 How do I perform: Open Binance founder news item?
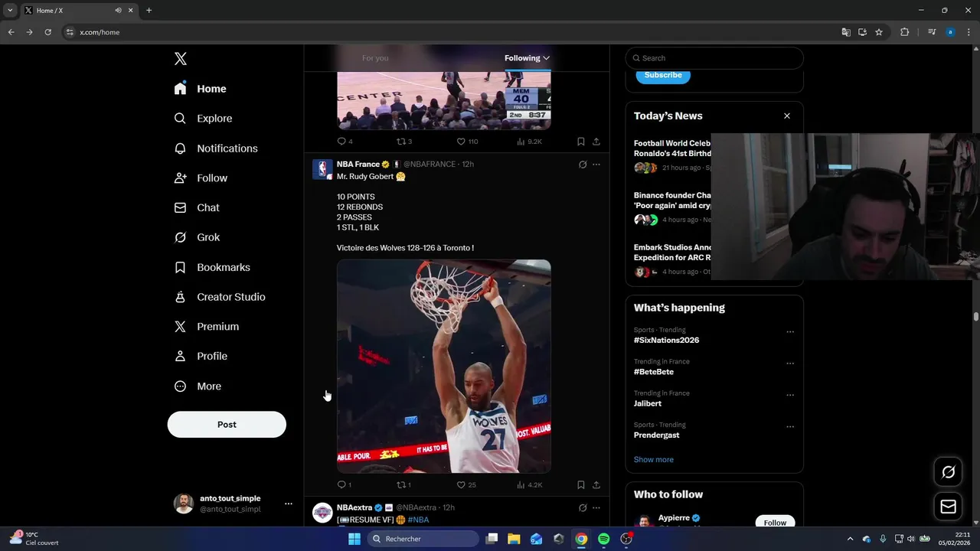(672, 207)
